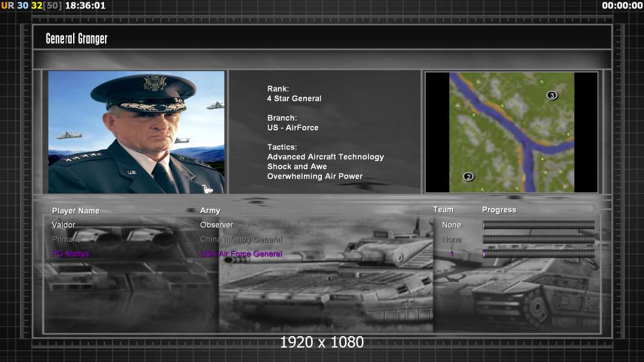Select player Primaris in the list
This screenshot has height=362, width=644.
coord(66,239)
